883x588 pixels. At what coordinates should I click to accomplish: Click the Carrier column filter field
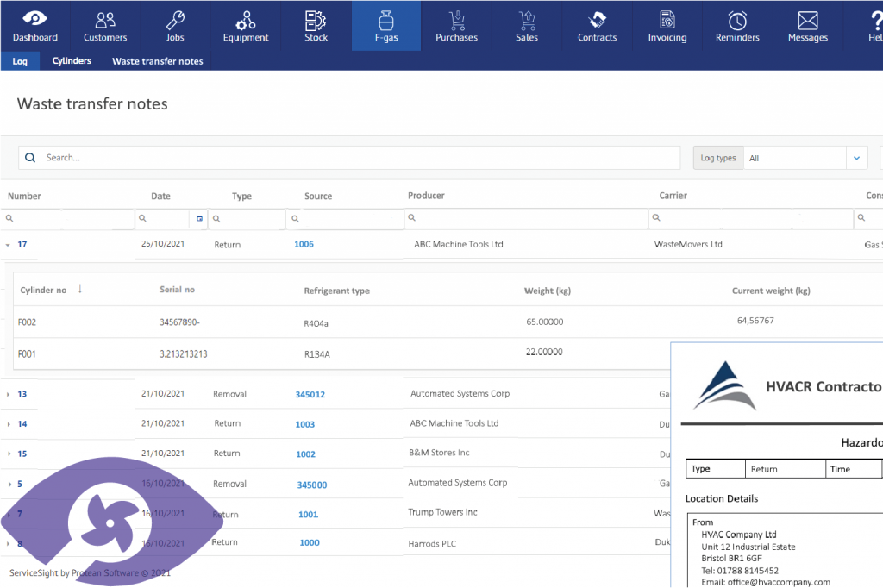click(x=751, y=218)
